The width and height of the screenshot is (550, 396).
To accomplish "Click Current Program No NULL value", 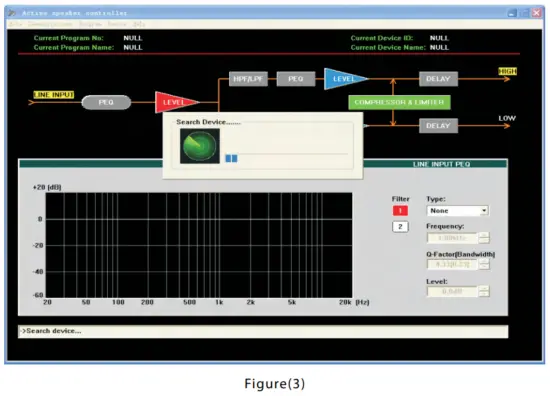I will coord(133,38).
